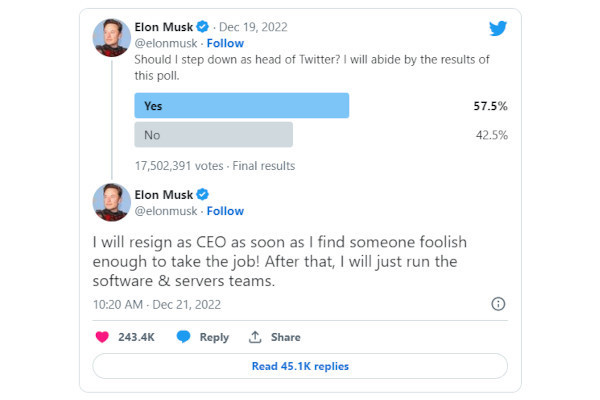Click verified badge on top tweet

tap(202, 27)
